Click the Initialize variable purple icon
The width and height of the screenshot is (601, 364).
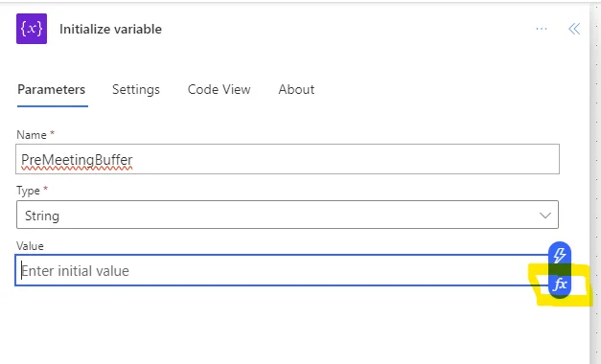tap(32, 29)
